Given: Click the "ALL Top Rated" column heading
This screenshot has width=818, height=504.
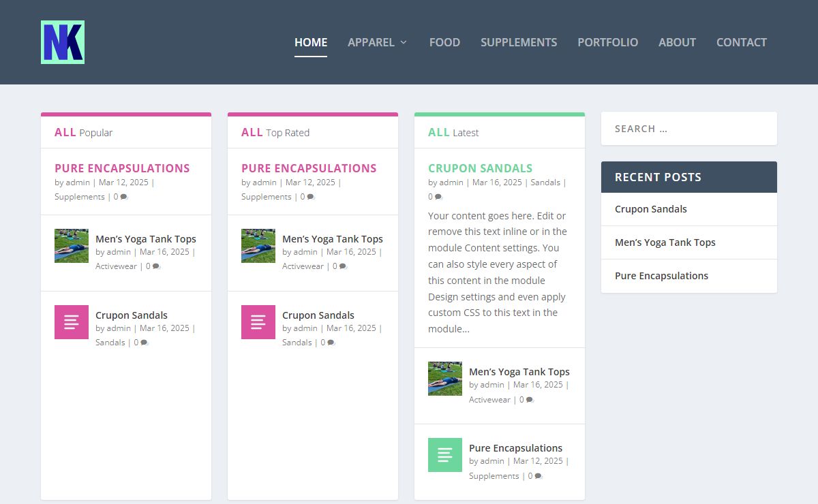Looking at the screenshot, I should coord(275,132).
